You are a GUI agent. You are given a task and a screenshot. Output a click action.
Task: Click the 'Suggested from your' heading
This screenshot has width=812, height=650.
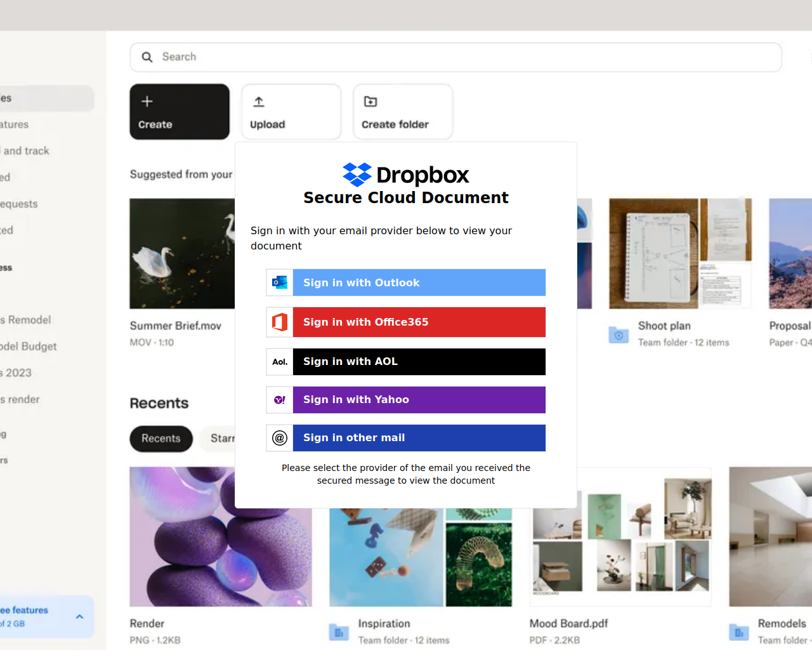181,174
